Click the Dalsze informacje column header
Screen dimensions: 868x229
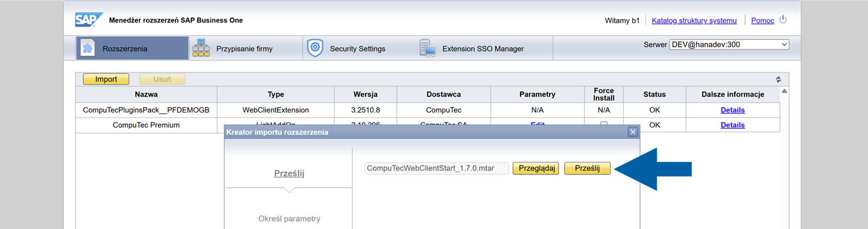point(732,94)
